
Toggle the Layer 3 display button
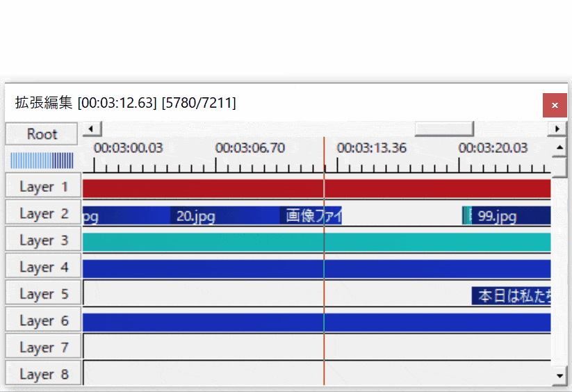coord(43,240)
